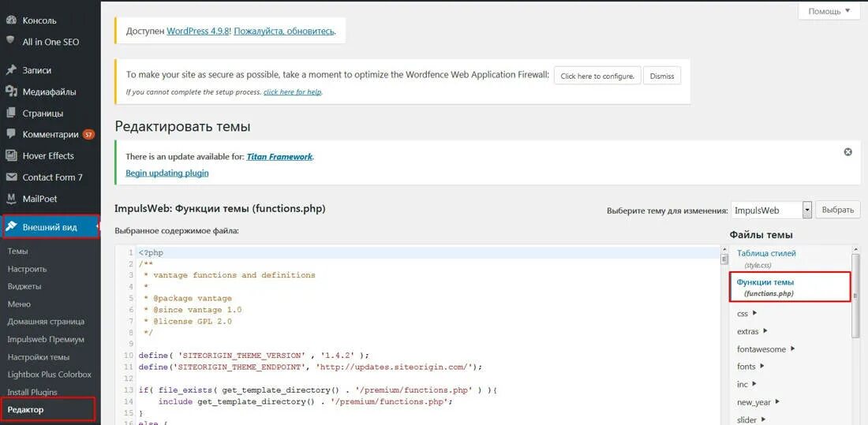Click the MailPoet logo icon

(x=11, y=199)
